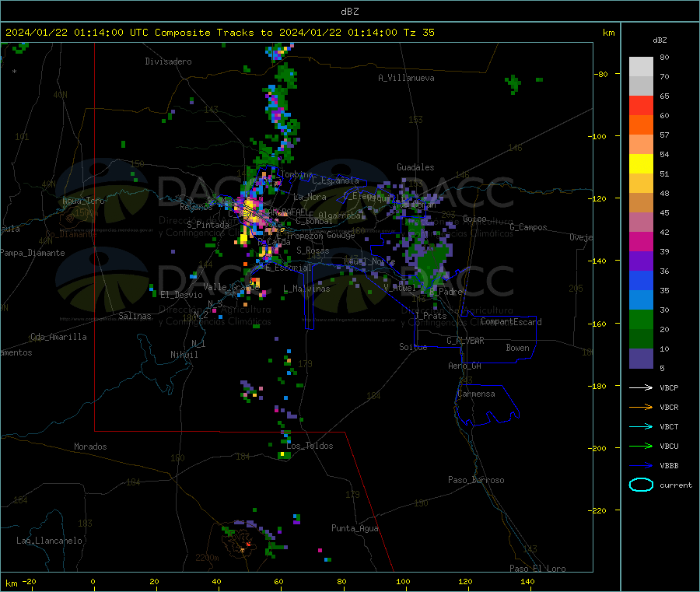Viewport: 700px width, 592px height.
Task: Select the blue 35 dBZ color swatch
Action: click(641, 280)
